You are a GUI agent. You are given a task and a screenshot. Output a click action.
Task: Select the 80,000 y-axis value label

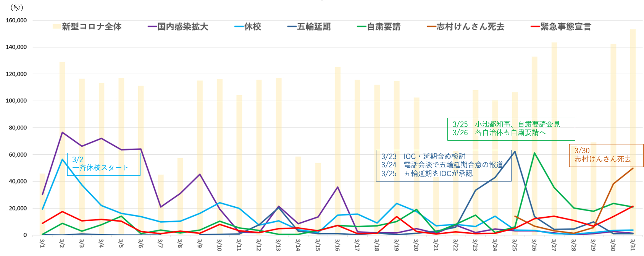(x=18, y=128)
